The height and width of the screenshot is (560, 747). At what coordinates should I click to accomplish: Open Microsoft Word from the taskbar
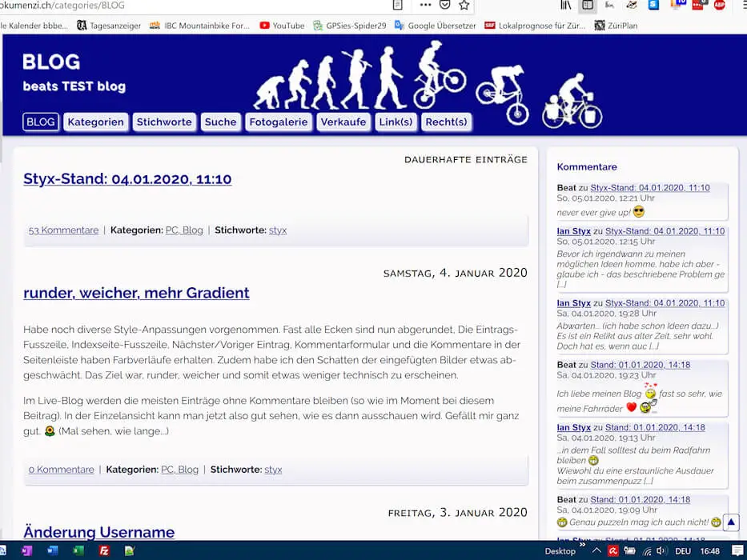tap(53, 550)
